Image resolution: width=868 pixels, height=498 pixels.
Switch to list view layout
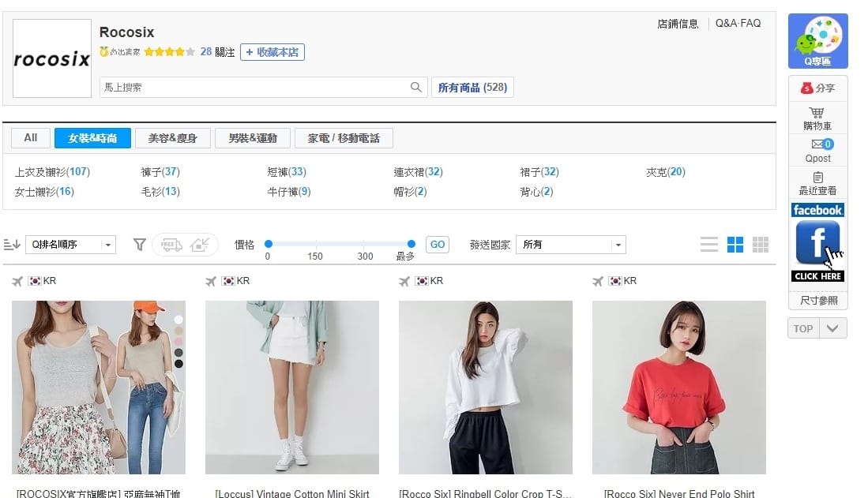pyautogui.click(x=708, y=245)
